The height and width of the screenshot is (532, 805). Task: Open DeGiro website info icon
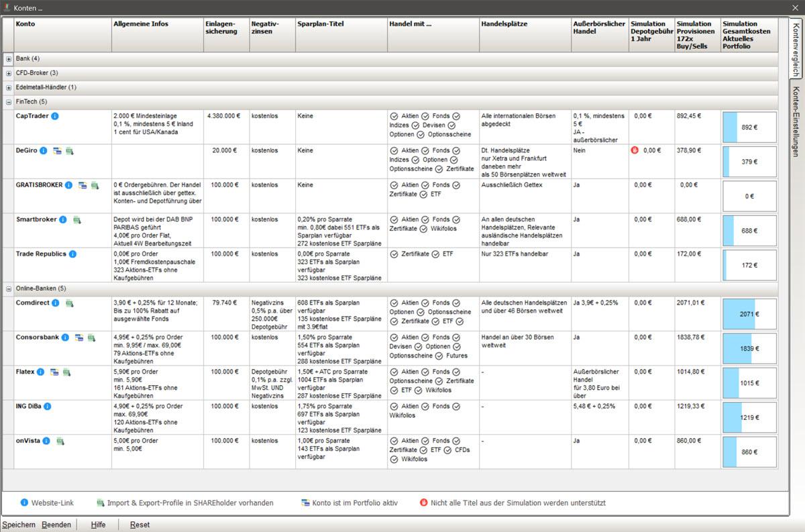43,151
